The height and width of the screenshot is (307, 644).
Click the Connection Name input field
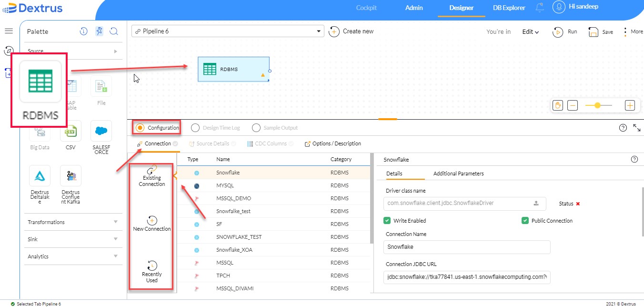click(x=467, y=247)
